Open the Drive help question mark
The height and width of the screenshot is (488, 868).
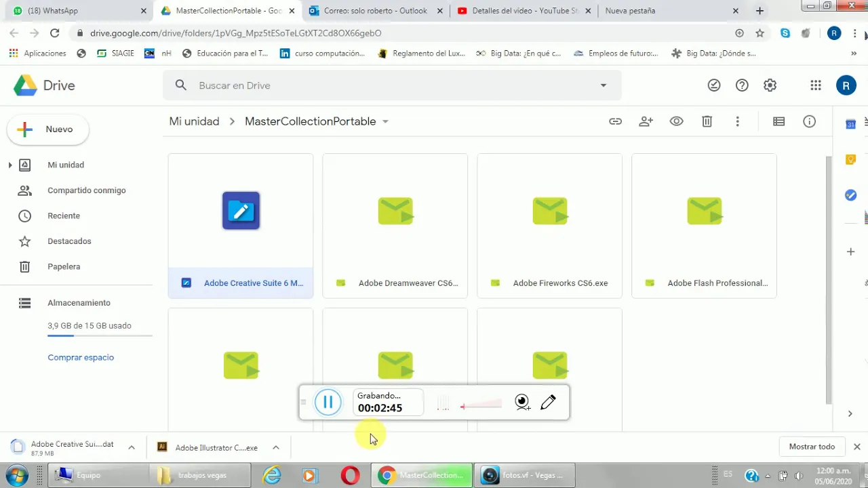(742, 85)
